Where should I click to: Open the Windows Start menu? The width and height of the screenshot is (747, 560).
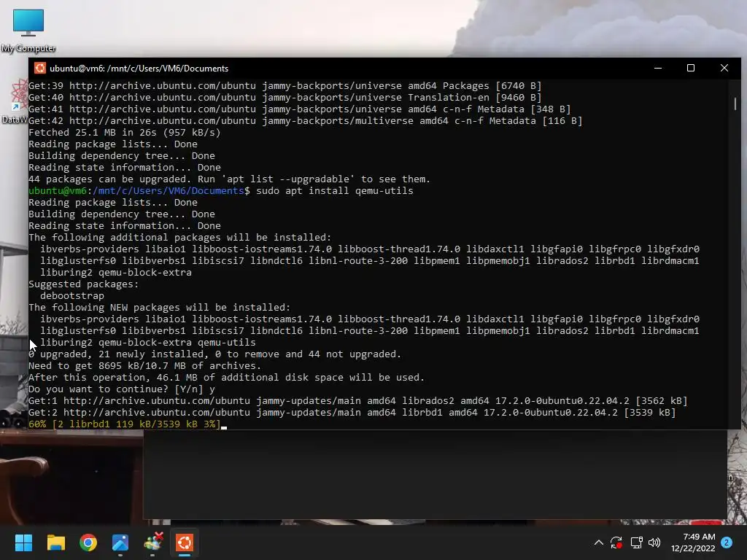pyautogui.click(x=23, y=542)
